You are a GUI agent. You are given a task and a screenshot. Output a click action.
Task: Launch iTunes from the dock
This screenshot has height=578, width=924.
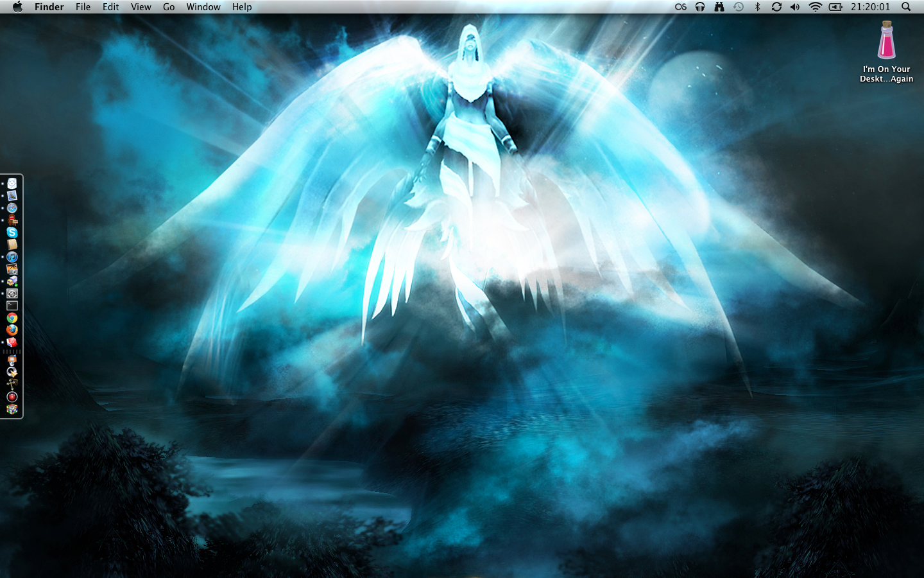(12, 257)
